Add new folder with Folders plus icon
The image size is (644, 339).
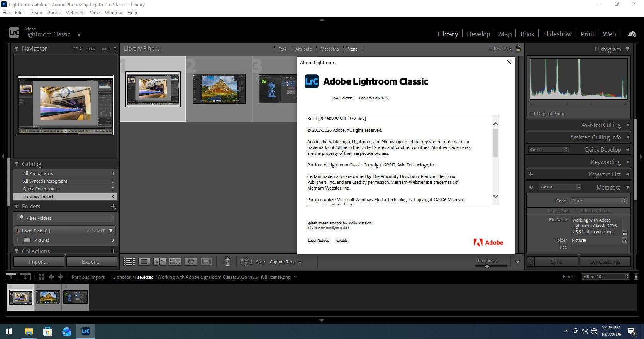(x=114, y=207)
